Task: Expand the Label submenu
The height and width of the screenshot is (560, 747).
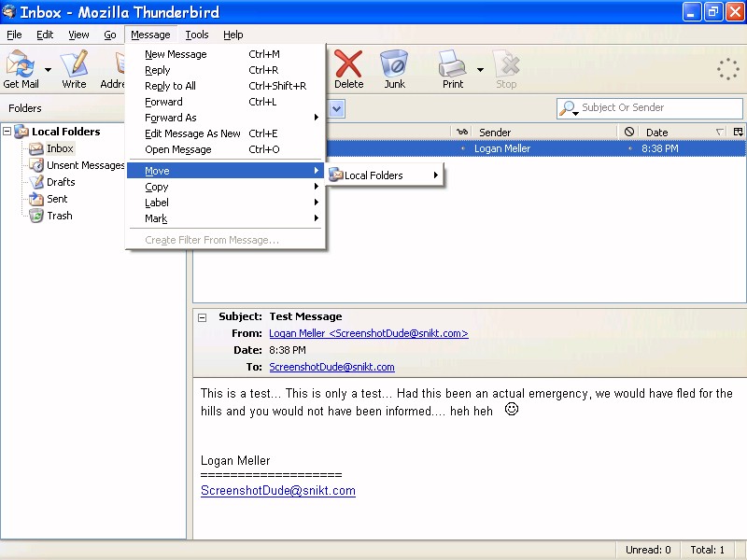Action: click(x=225, y=203)
